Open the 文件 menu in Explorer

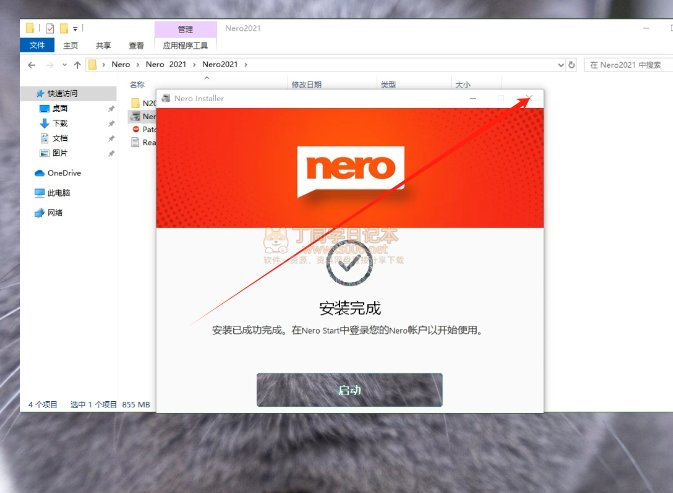(37, 45)
